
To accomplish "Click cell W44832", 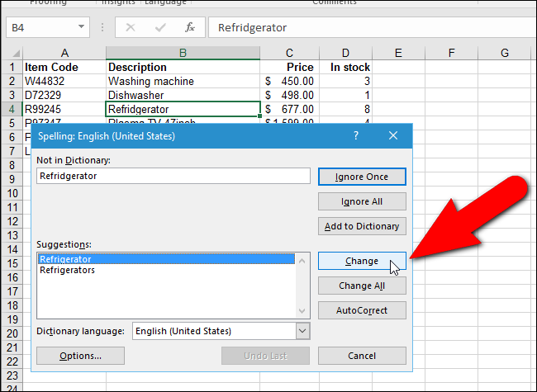I will 64,81.
